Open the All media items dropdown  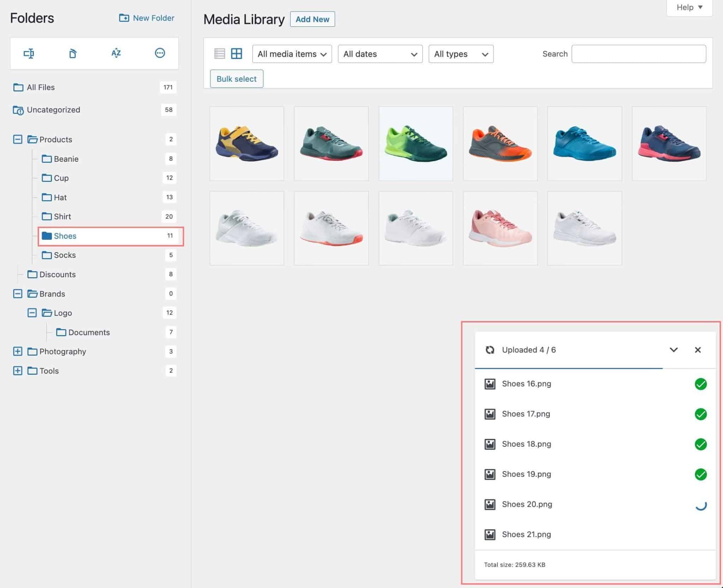[292, 54]
